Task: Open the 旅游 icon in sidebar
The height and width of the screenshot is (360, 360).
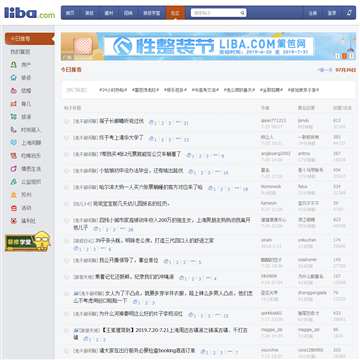Action: (14, 117)
